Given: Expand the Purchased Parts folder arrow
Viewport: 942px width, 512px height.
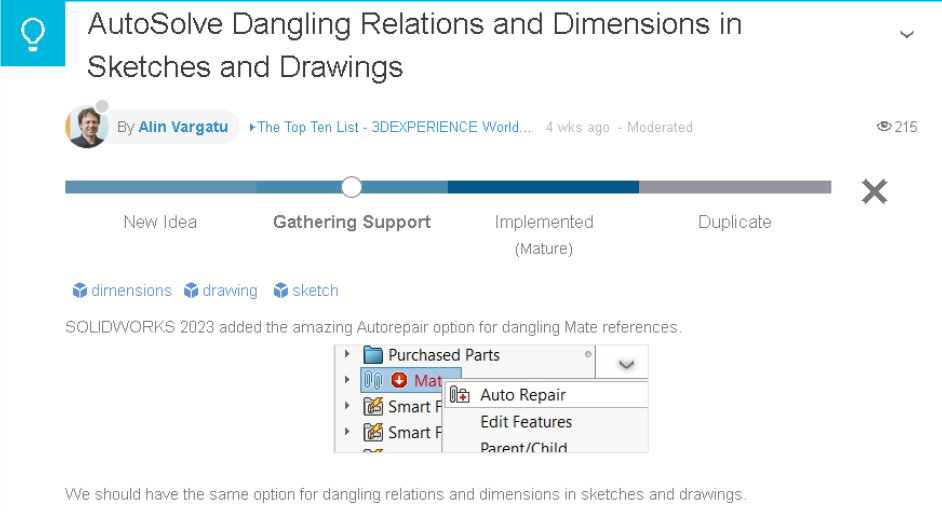Looking at the screenshot, I should click(347, 355).
